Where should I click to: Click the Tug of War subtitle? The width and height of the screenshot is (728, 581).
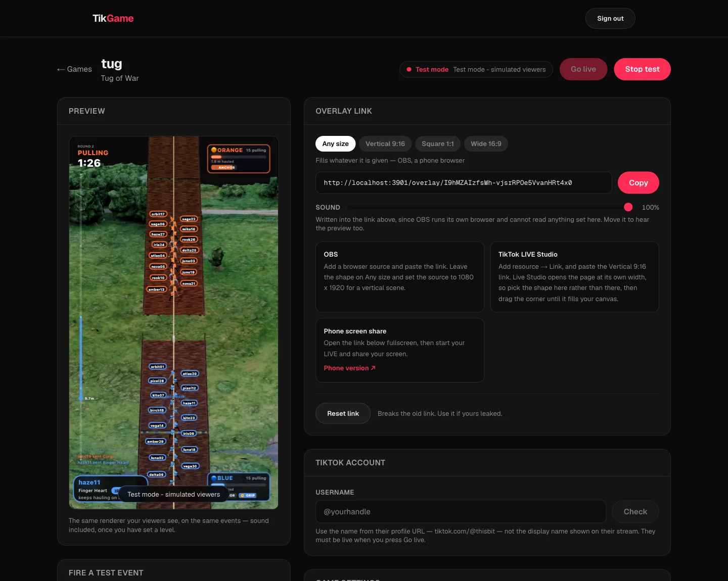pos(120,78)
